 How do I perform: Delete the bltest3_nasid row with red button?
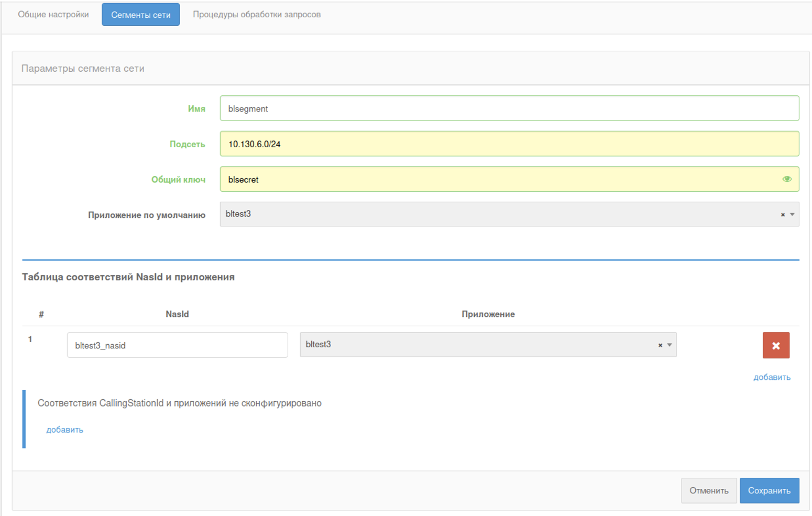(775, 346)
